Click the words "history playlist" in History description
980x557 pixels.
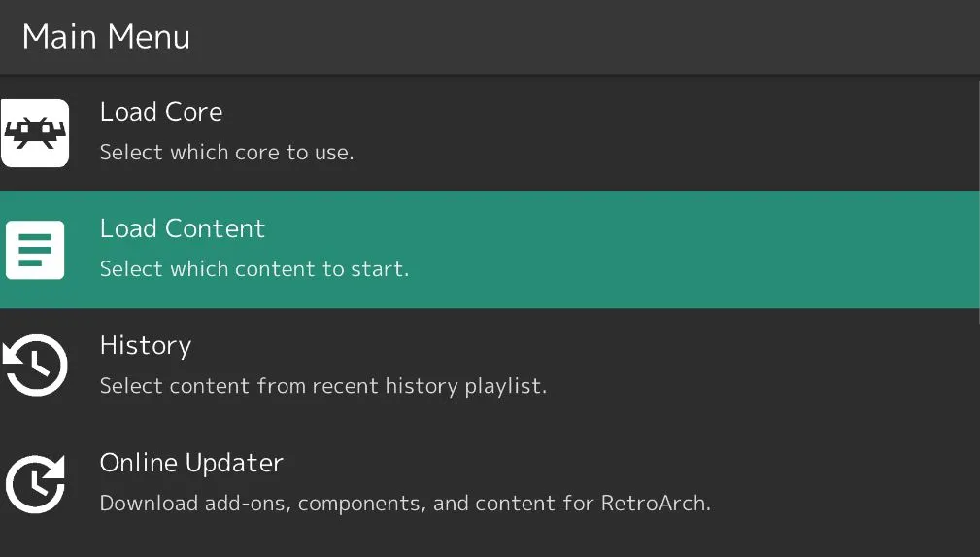coord(476,386)
